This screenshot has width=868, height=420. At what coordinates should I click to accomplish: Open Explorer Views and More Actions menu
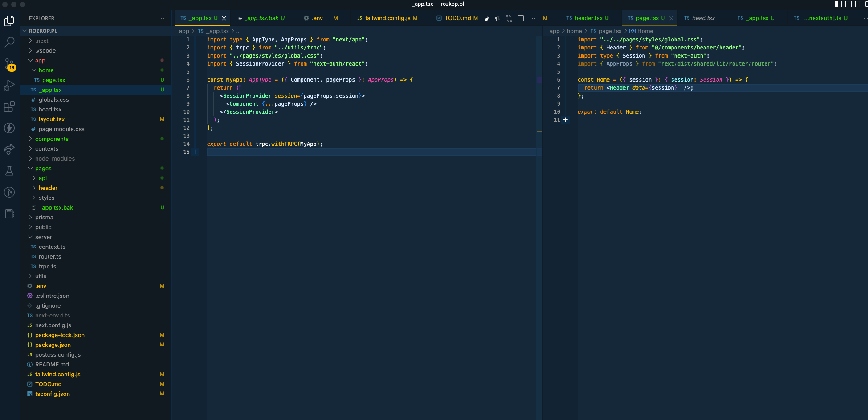coord(161,18)
